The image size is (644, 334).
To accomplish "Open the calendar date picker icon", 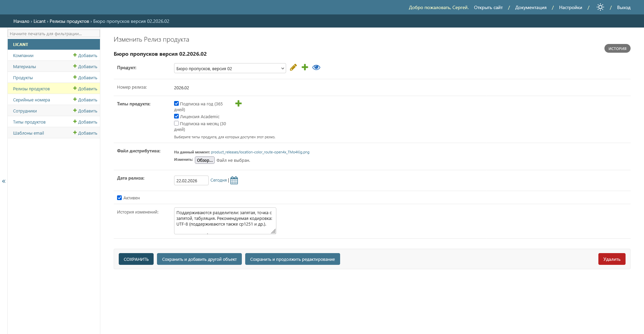I will [x=234, y=180].
